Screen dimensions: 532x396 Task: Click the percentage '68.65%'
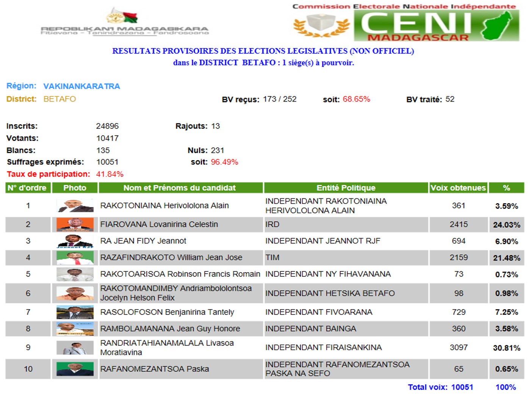point(356,99)
